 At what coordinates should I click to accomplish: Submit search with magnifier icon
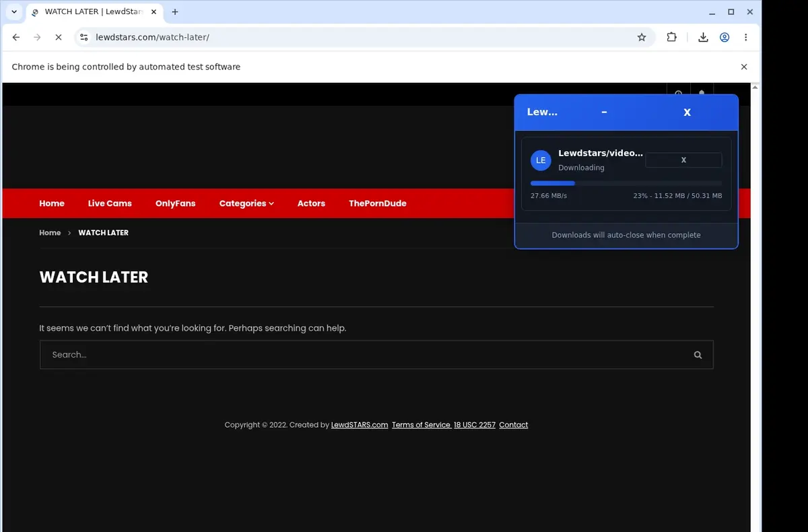point(698,355)
